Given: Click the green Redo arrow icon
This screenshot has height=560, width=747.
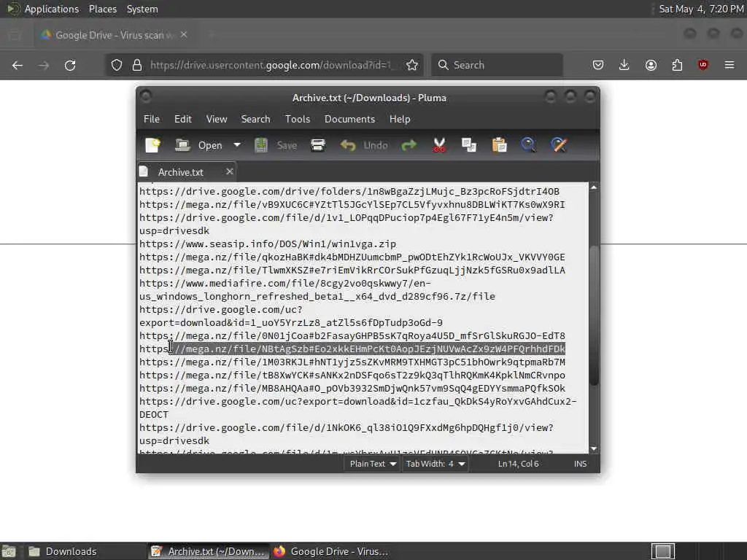Looking at the screenshot, I should (409, 145).
